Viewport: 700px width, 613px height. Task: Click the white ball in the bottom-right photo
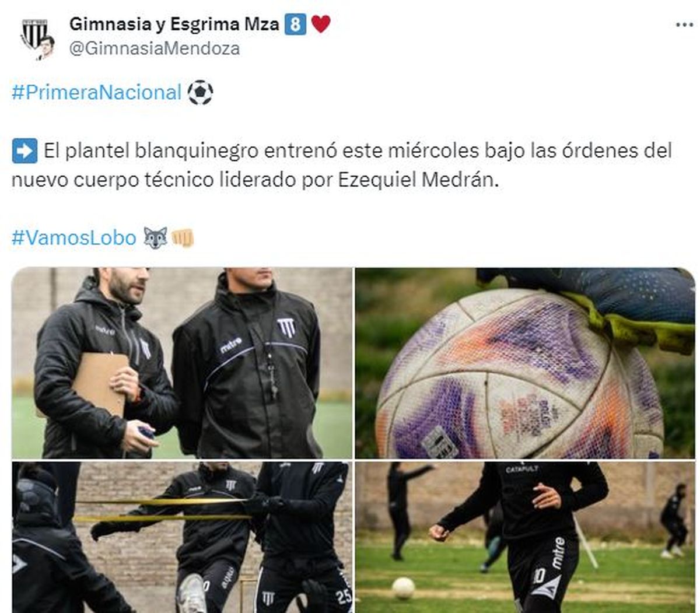point(403,588)
